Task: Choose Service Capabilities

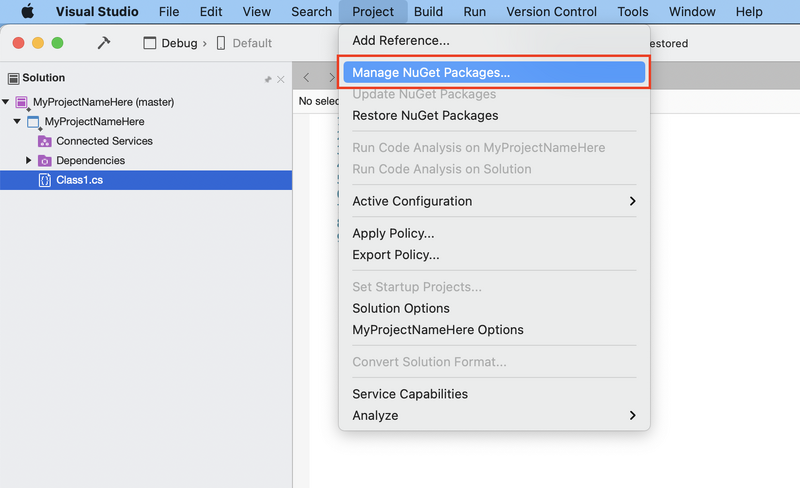Action: [x=494, y=394]
